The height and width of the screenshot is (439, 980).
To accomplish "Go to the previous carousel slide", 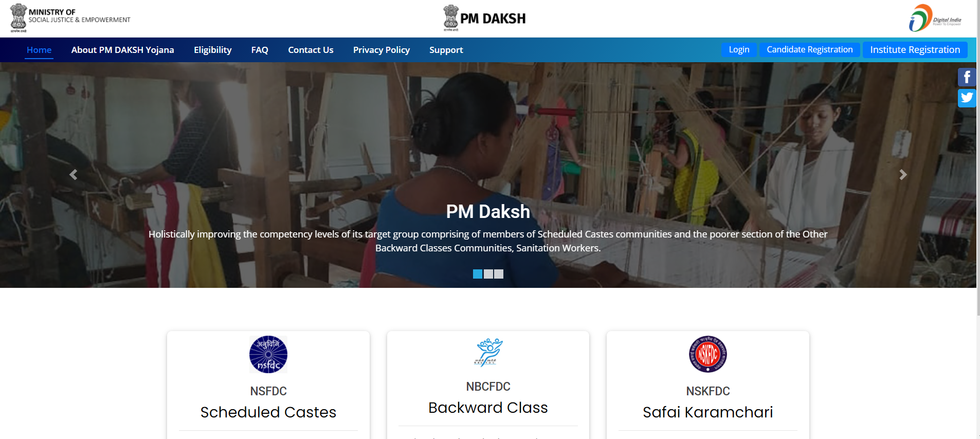I will (x=74, y=175).
